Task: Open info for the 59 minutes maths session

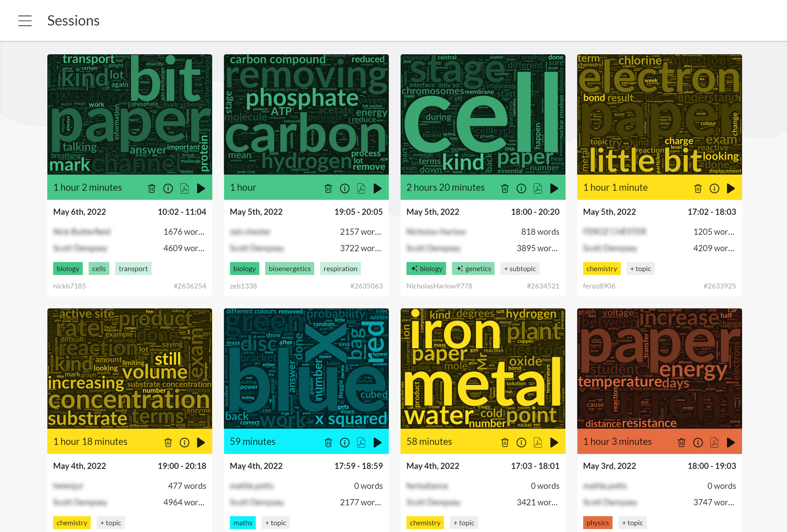Action: click(345, 442)
